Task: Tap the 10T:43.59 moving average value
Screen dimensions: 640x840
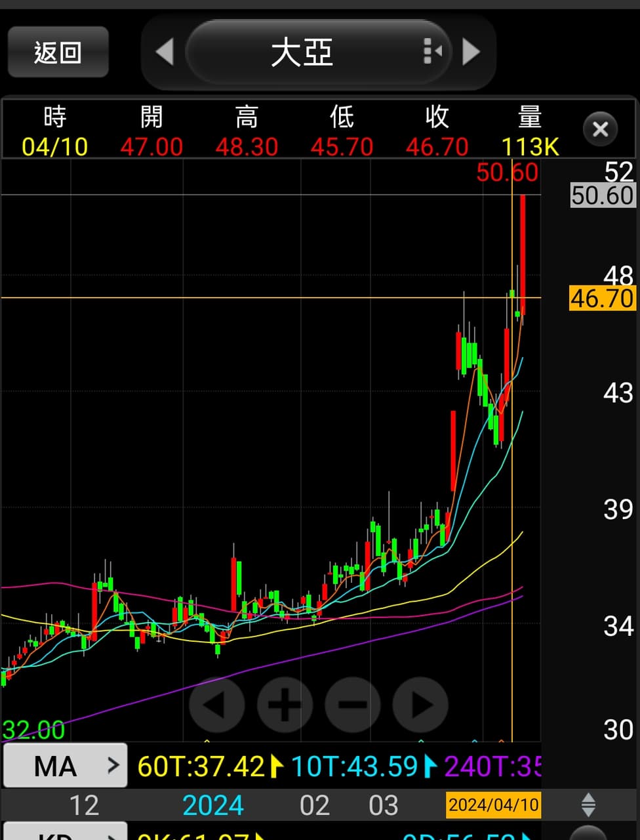Action: (354, 766)
